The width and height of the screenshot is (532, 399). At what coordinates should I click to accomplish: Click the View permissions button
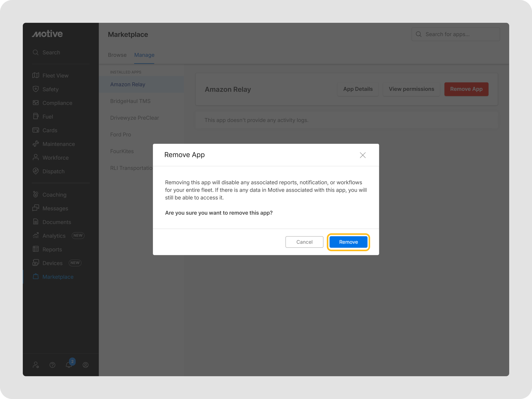pyautogui.click(x=411, y=89)
